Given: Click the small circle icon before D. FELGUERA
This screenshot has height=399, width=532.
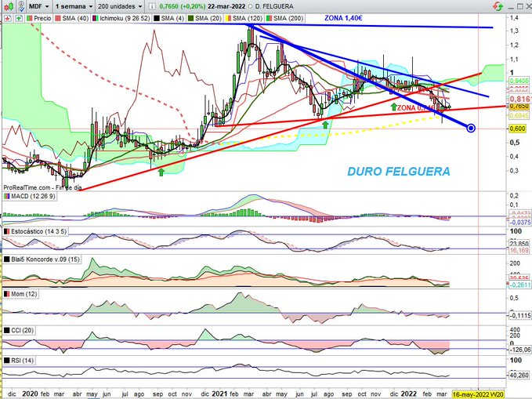Looking at the screenshot, I should coord(251,6).
